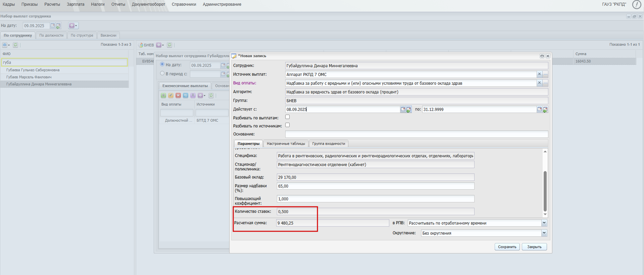Switch to По структуре tab
Screen dimensions: 644x275
pos(82,35)
